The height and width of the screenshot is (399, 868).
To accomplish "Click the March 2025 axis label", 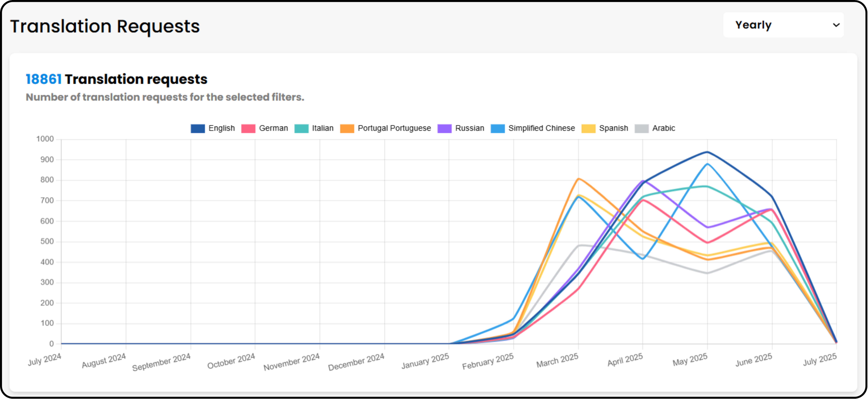I will [x=558, y=360].
